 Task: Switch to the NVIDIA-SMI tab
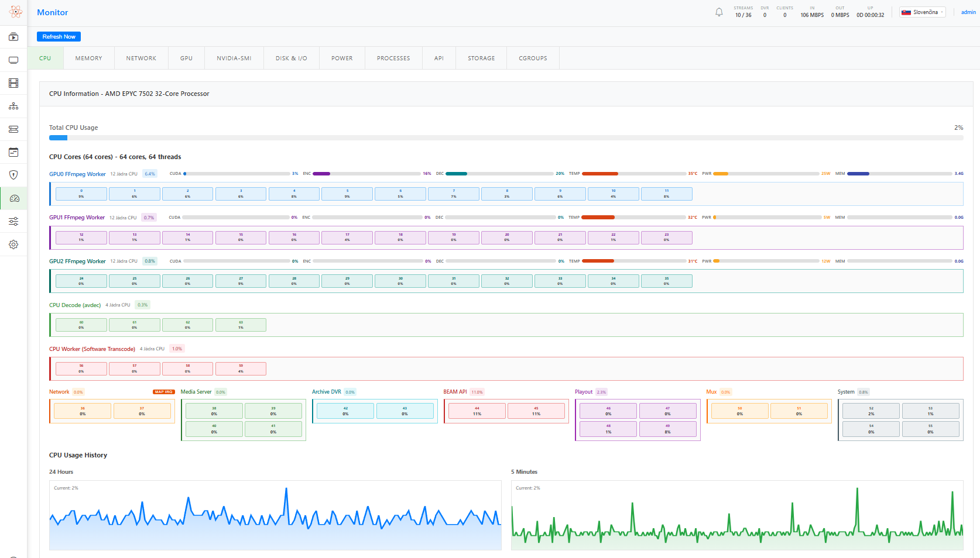(234, 58)
